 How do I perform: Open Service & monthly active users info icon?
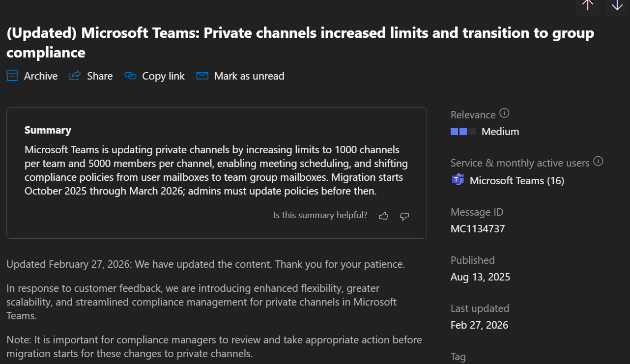coord(598,162)
